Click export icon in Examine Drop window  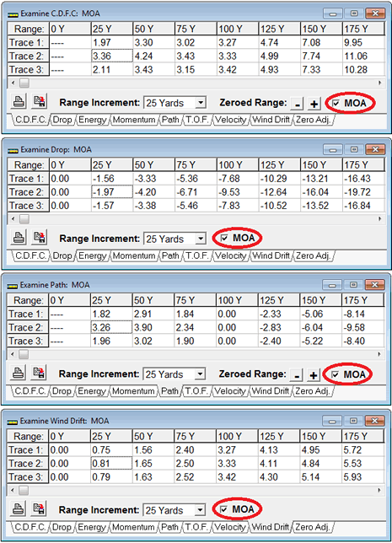(40, 239)
